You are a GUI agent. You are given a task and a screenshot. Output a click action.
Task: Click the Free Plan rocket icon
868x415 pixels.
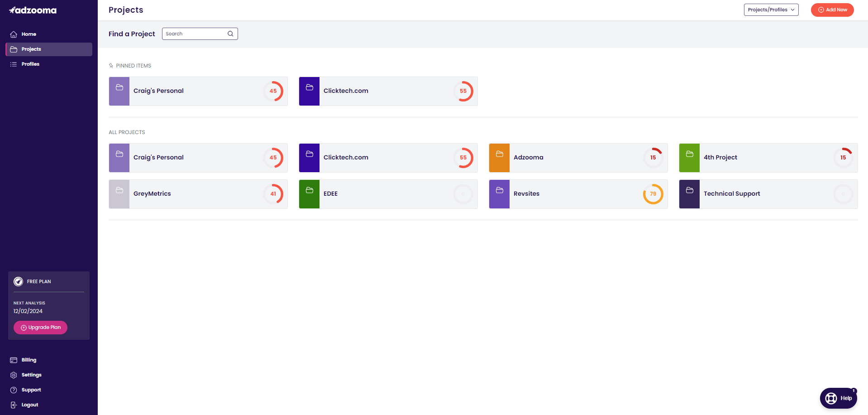pos(19,281)
